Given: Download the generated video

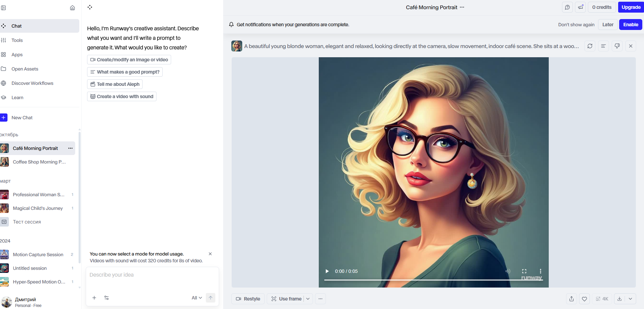Looking at the screenshot, I should point(620,299).
